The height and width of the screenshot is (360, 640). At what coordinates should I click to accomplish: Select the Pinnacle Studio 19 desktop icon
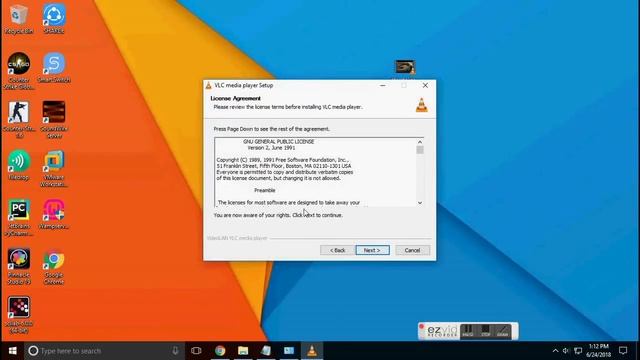[x=18, y=266]
